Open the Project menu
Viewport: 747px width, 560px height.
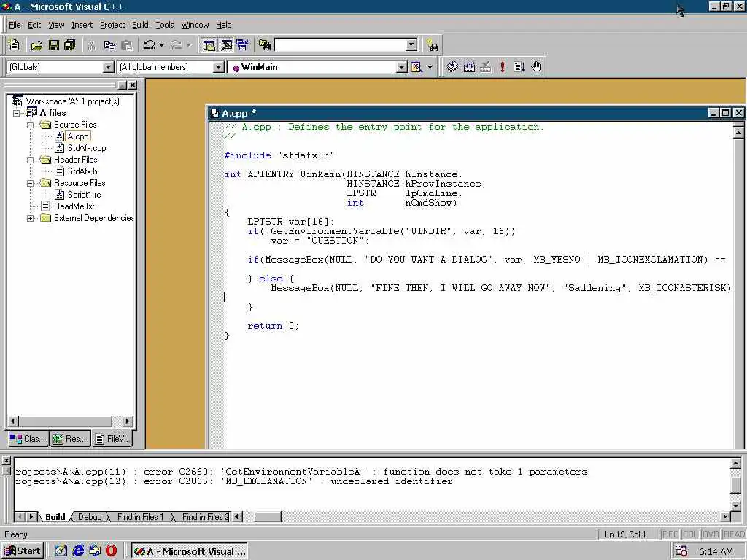(x=112, y=25)
